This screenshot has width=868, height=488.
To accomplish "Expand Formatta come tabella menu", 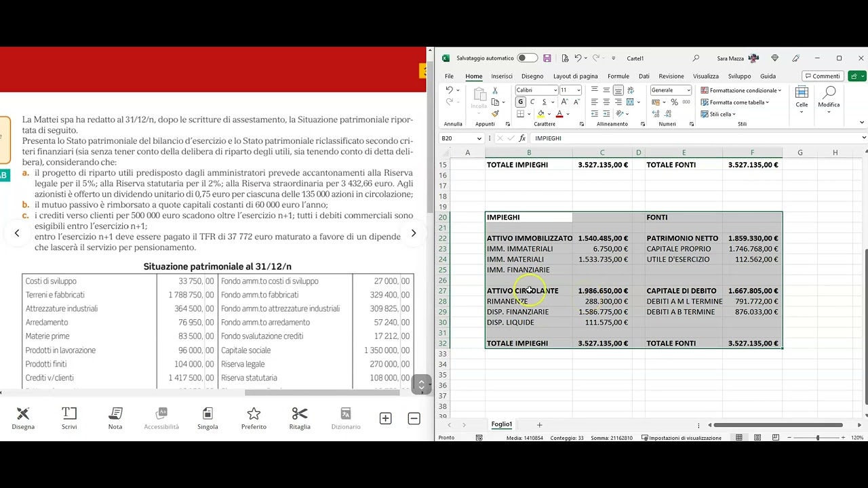I will (735, 102).
